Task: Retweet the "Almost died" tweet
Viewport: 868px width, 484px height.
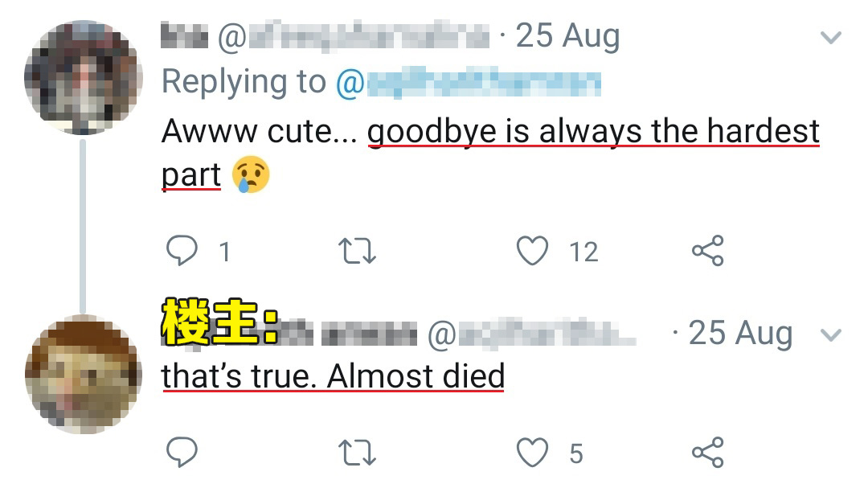Action: [358, 453]
